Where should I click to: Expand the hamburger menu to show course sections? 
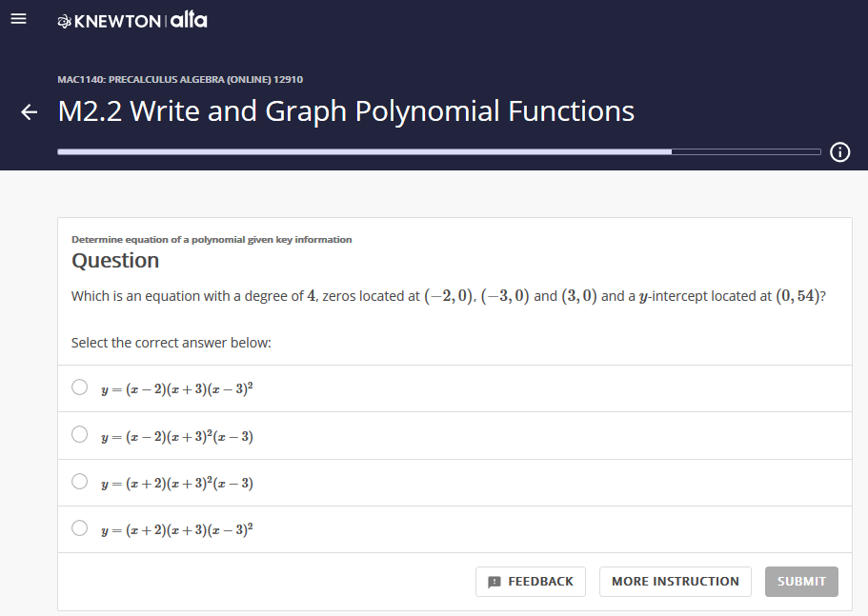pos(18,18)
